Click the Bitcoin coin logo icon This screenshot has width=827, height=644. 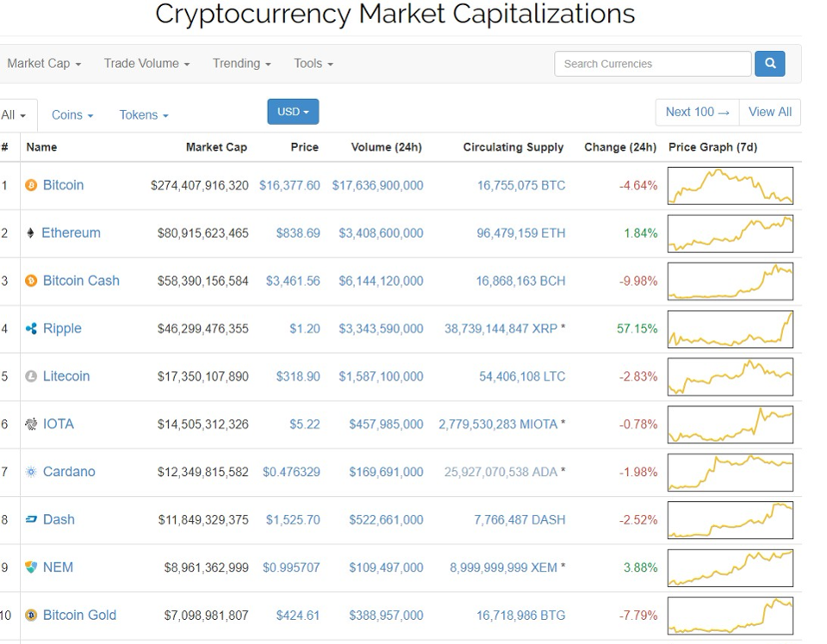[x=32, y=185]
